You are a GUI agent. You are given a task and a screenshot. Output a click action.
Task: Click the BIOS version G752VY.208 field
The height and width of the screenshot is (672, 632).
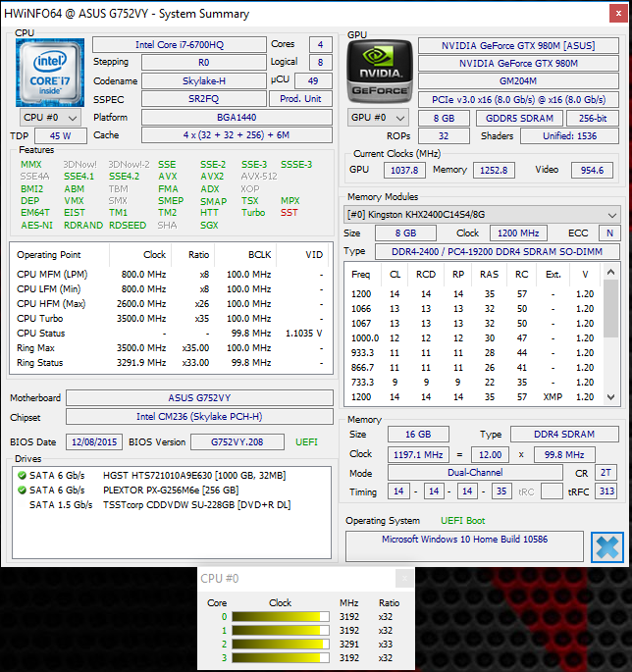(x=237, y=441)
